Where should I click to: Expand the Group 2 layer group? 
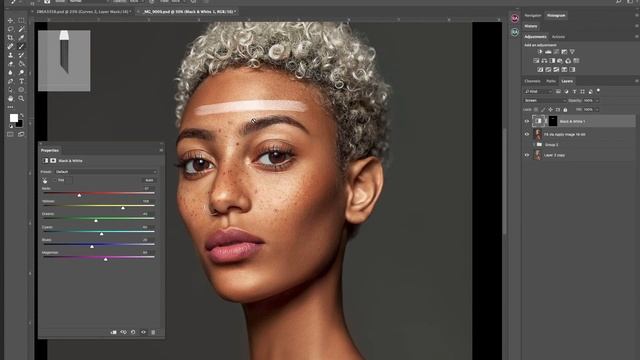pyautogui.click(x=533, y=145)
